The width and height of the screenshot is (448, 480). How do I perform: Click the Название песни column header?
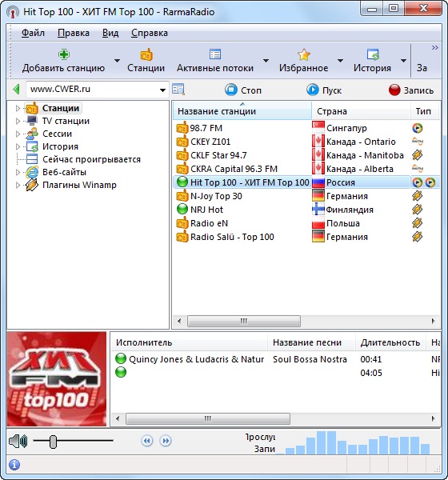coord(312,342)
